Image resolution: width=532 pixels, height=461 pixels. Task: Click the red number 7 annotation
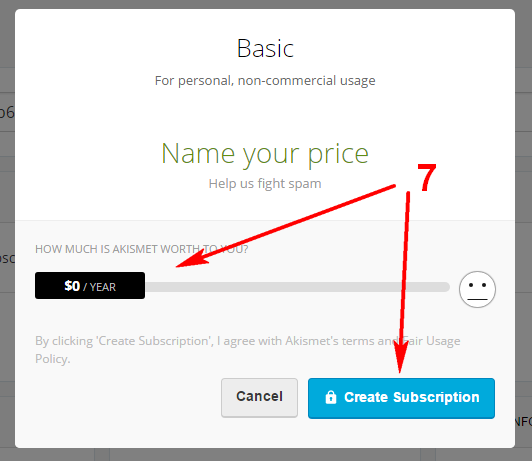coord(426,177)
